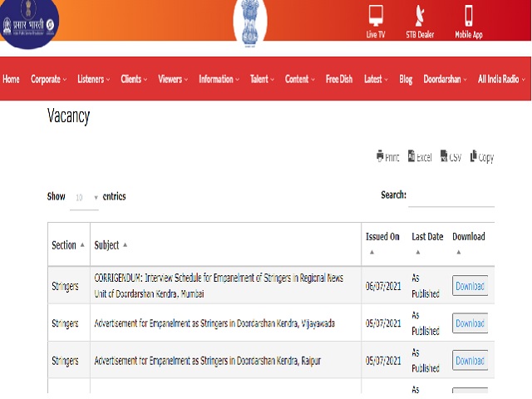Sort by Section column arrow
Image resolution: width=532 pixels, height=399 pixels.
(82, 244)
